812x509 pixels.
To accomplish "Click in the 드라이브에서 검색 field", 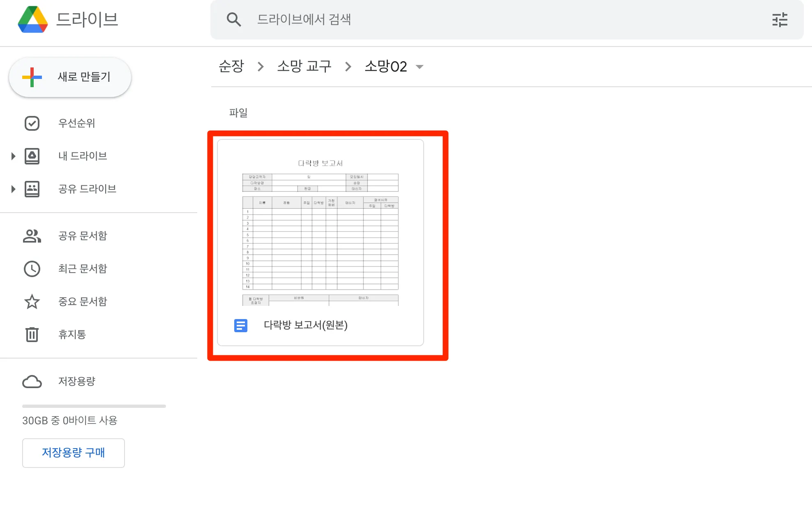I will coord(493,19).
